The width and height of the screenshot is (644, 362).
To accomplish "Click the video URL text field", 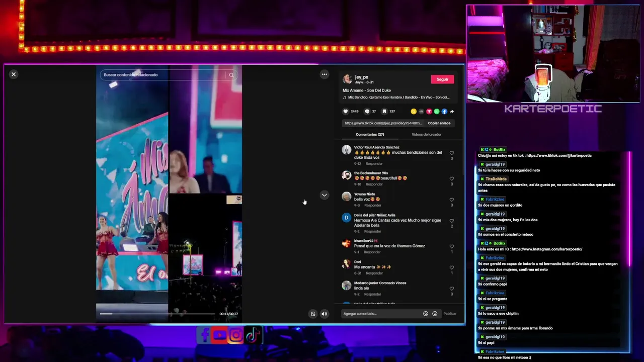I will point(383,123).
